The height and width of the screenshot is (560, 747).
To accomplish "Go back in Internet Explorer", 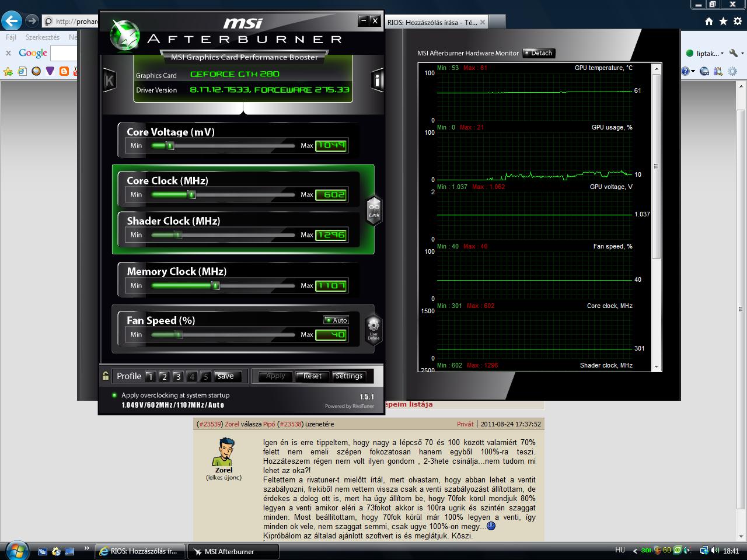I will [12, 21].
